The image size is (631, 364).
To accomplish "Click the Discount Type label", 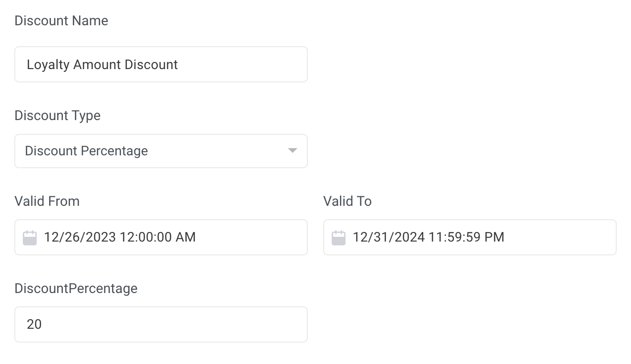I will point(58,116).
